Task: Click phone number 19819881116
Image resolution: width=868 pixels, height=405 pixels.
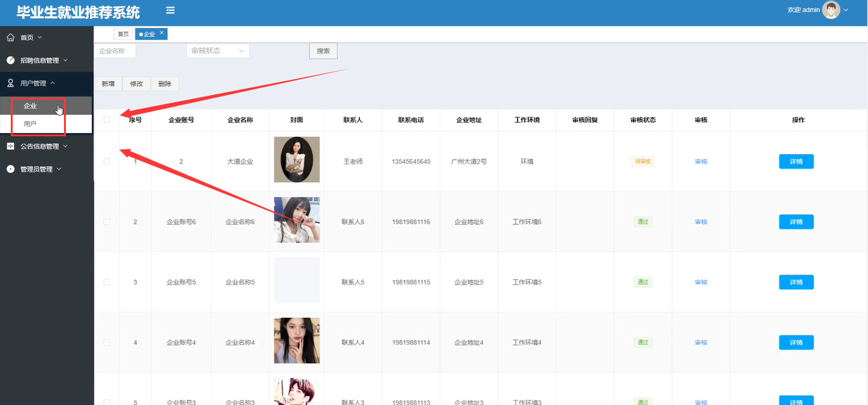Action: click(x=411, y=222)
